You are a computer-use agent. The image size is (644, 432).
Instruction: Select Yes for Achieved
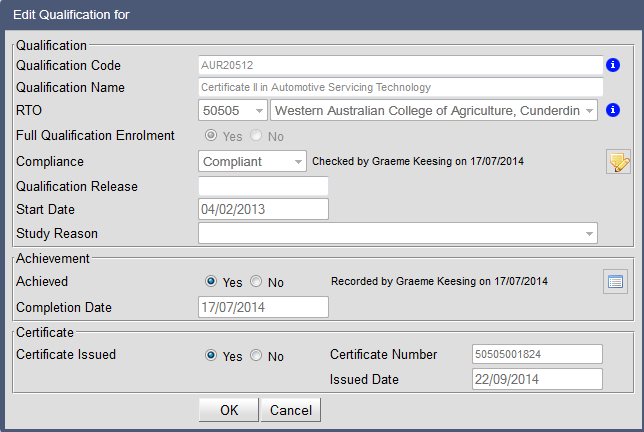click(x=211, y=282)
